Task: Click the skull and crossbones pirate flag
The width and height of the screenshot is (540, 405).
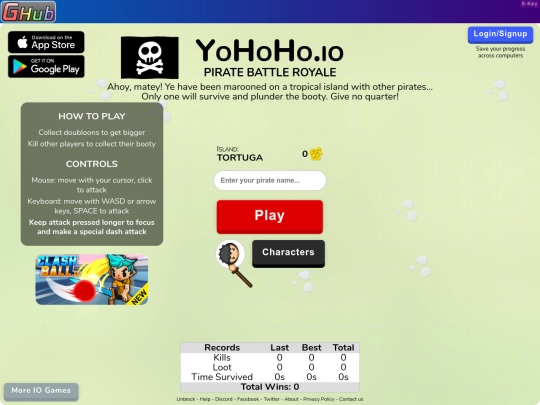Action: 149,58
